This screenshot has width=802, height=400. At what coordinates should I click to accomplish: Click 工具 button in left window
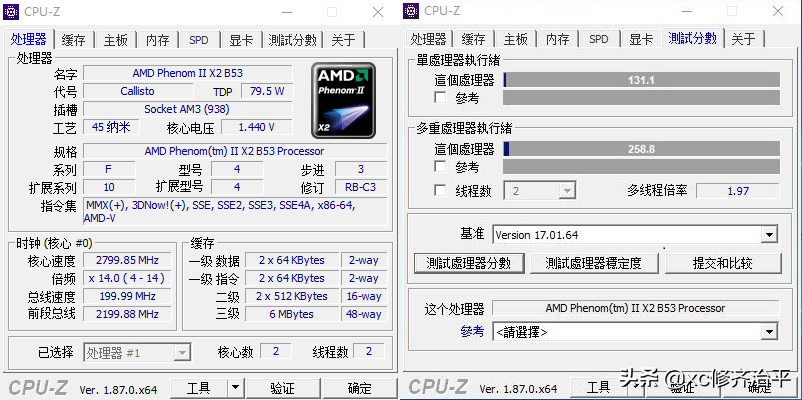coord(198,388)
